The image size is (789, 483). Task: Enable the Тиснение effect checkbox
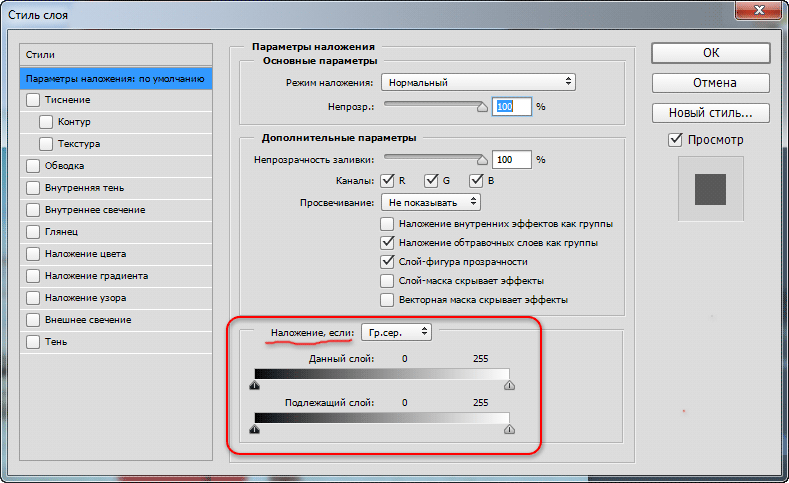pos(33,100)
